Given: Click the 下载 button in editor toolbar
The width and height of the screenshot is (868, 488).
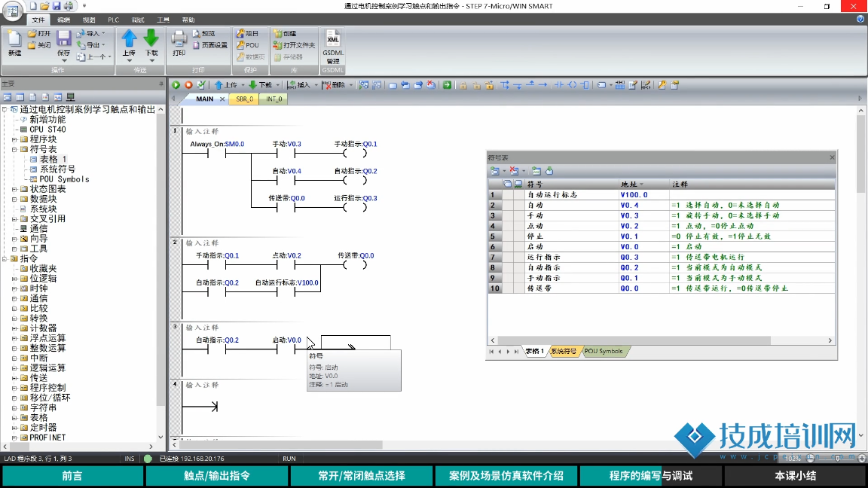Looking at the screenshot, I should [x=261, y=85].
